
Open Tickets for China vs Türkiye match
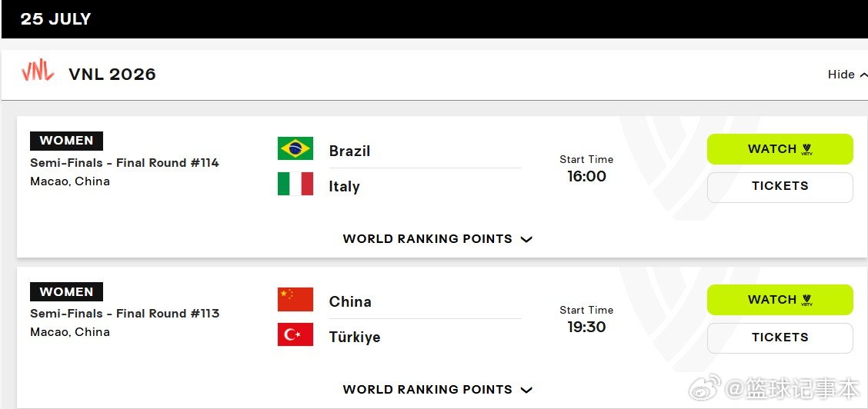(x=780, y=338)
